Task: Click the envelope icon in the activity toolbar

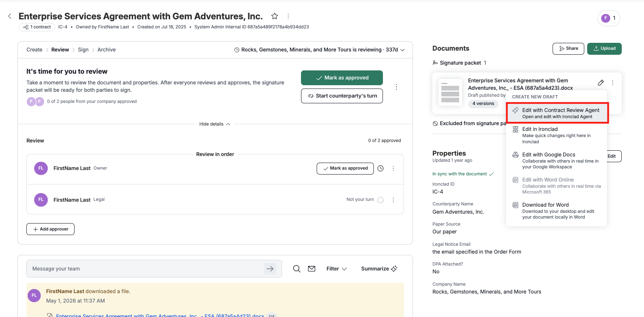Action: [x=312, y=269]
